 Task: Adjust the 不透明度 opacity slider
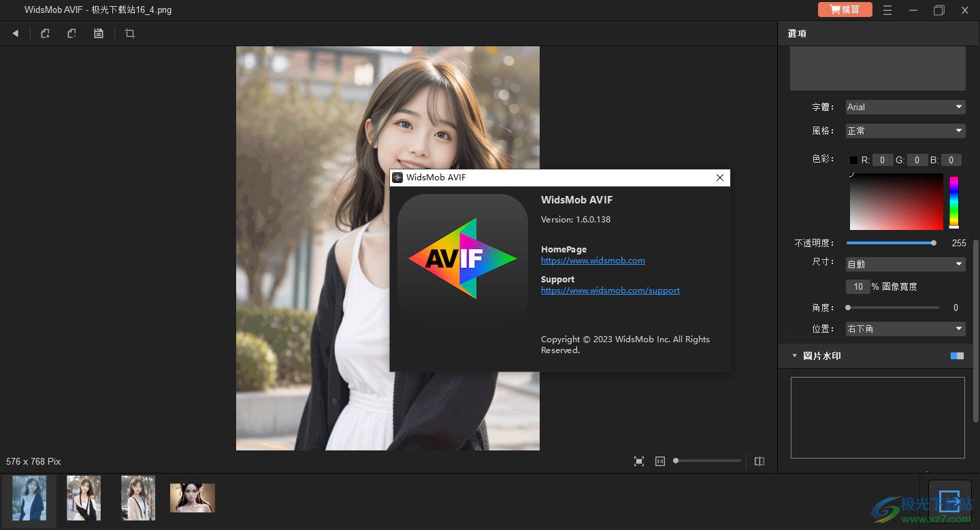tap(892, 243)
